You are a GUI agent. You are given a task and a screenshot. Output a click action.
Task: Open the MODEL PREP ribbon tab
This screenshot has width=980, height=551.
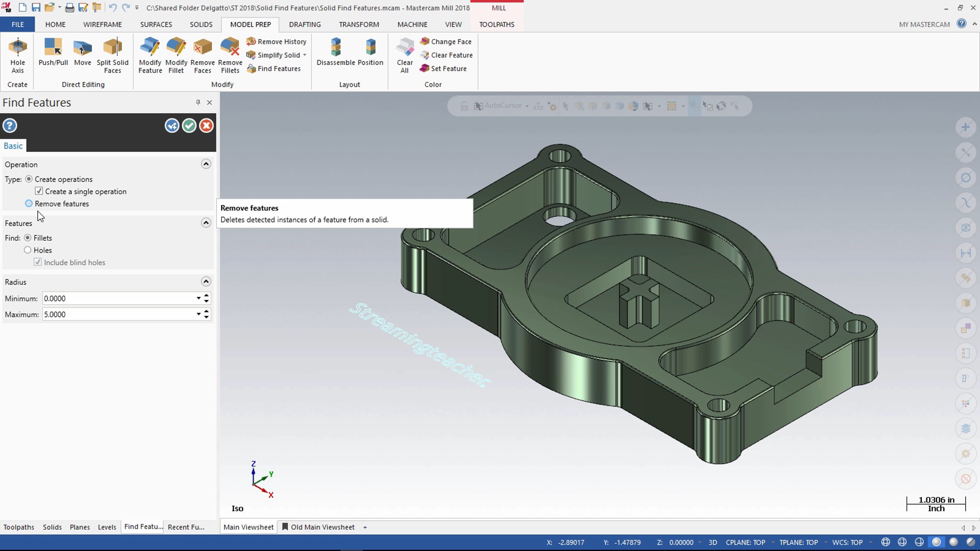coord(250,24)
